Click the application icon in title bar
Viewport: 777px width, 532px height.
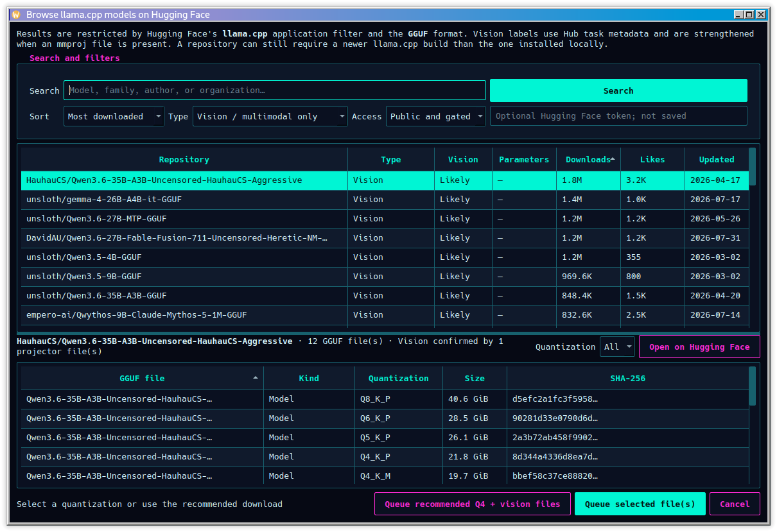point(16,14)
